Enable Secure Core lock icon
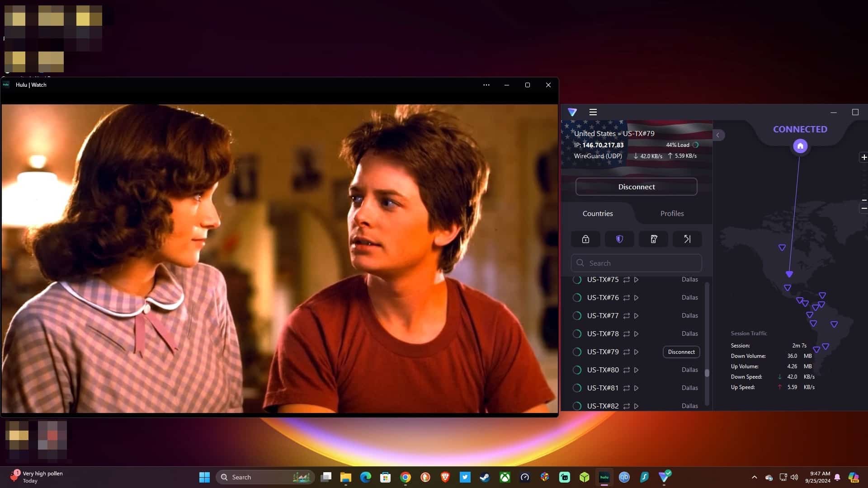This screenshot has height=488, width=868. (585, 239)
